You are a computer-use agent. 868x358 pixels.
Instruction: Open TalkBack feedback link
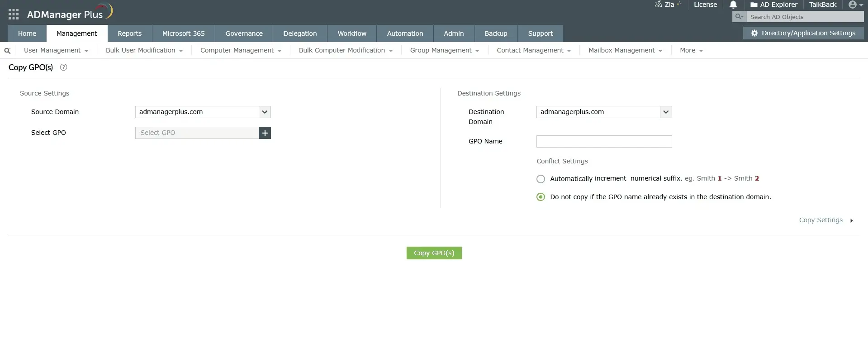pyautogui.click(x=823, y=5)
